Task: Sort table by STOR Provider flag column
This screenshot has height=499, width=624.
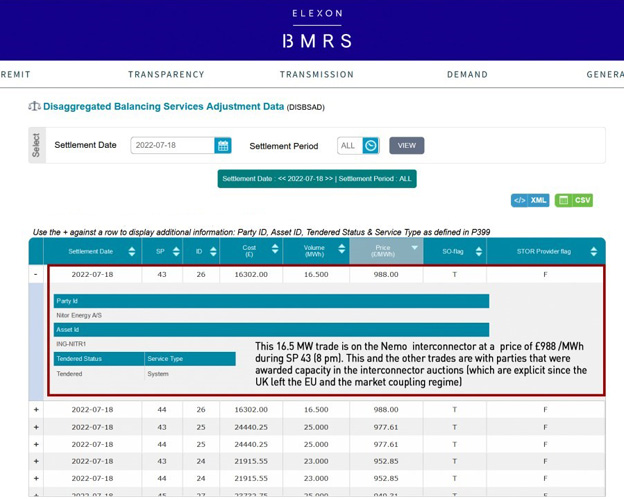Action: tap(594, 251)
